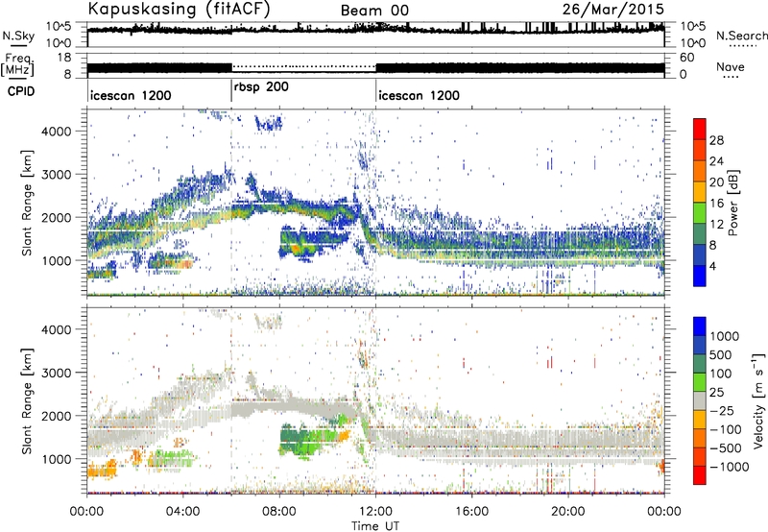Select the 'Freq. [MHz]' axis label
This screenshot has height=532, width=768.
[x=17, y=65]
